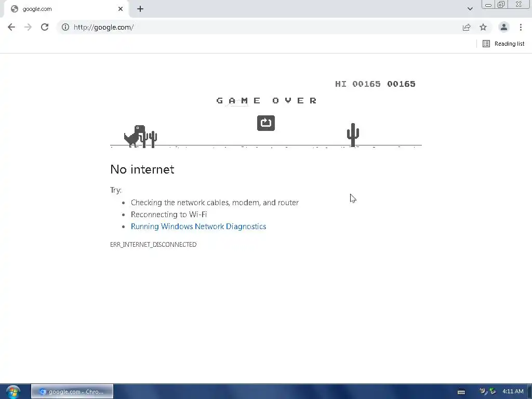Screen dimensions: 532x399
Task: Click the ERR_INTERNET_DISCONNECTED error code
Action: coord(153,244)
